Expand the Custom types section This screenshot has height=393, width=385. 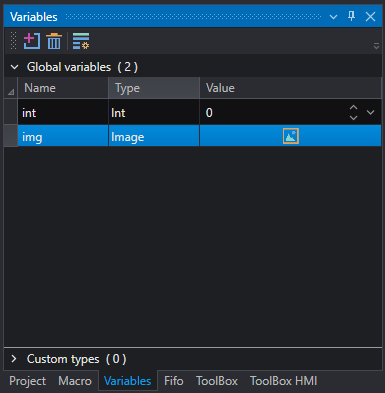pyautogui.click(x=14, y=359)
